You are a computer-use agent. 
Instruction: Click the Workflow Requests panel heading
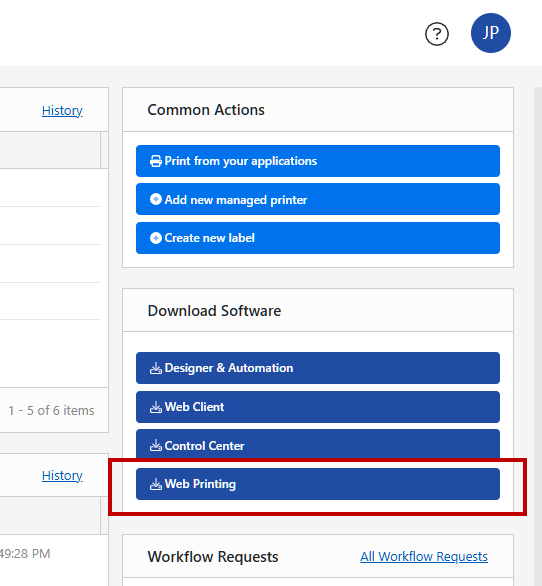(213, 557)
